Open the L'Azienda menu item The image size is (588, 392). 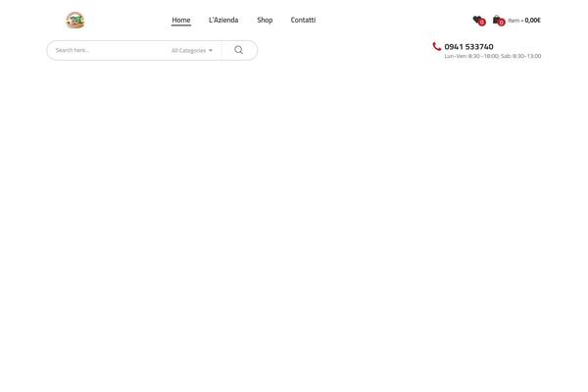tap(223, 20)
